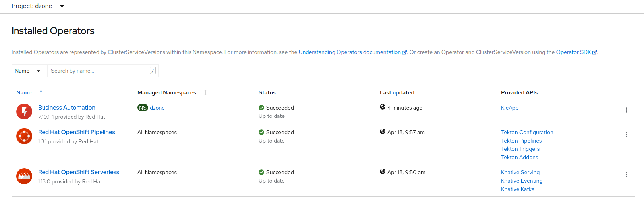Screen dimensions: 644x208
Task: Open kebab menu for OpenShift Pipelines row
Action: 626,135
